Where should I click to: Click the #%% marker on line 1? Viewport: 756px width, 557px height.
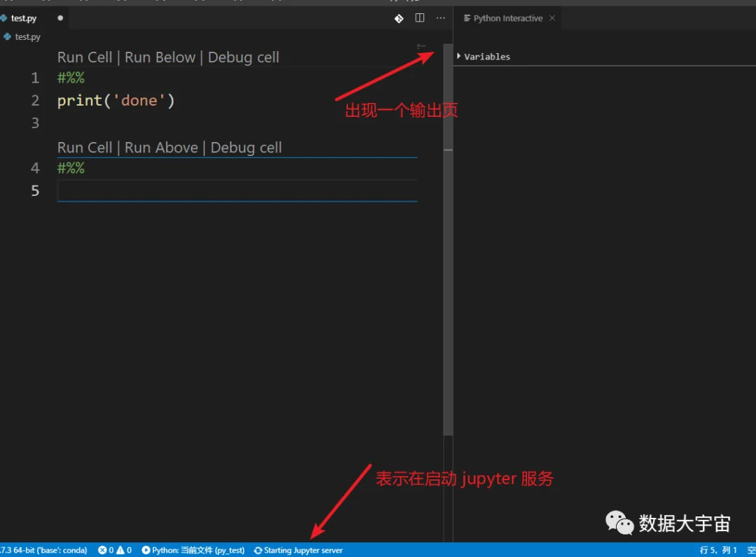pos(71,78)
